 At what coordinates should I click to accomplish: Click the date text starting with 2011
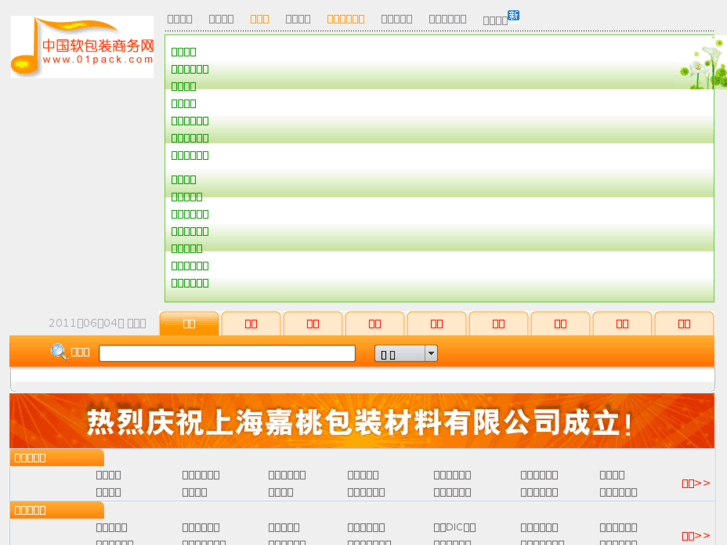[x=97, y=323]
